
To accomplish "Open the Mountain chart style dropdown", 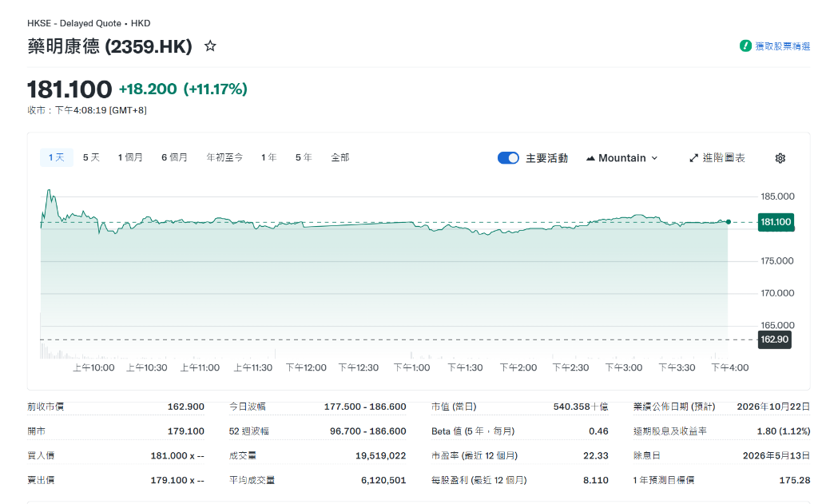I will point(621,158).
